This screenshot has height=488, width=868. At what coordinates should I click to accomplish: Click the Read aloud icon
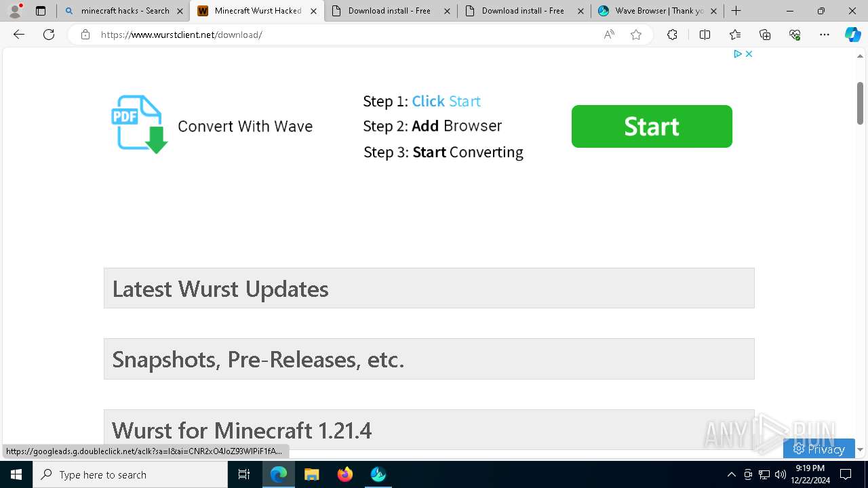(609, 35)
